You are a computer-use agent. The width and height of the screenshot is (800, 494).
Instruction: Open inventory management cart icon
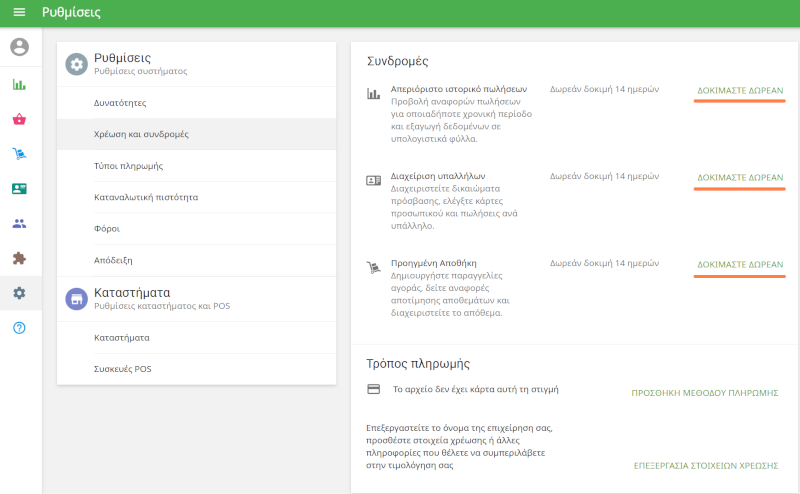pyautogui.click(x=20, y=154)
